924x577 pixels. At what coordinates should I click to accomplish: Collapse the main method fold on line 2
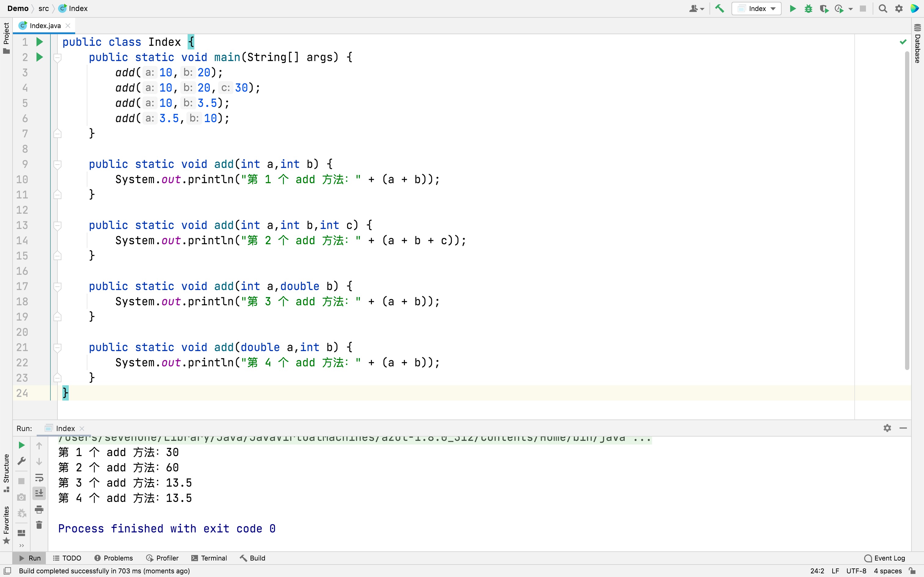point(58,58)
